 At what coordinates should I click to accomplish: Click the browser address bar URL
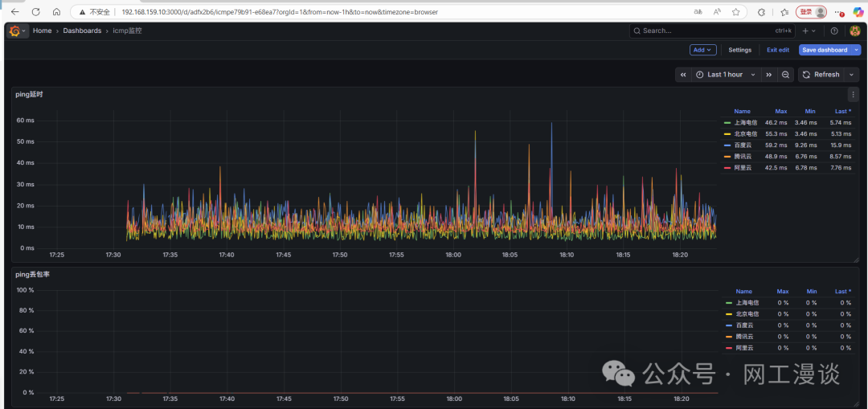pos(280,11)
